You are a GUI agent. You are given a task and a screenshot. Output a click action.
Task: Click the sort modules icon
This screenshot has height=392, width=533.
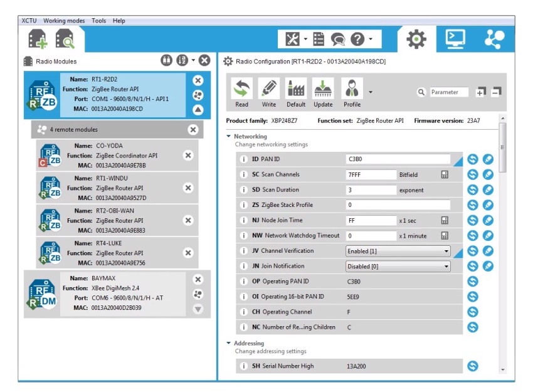[182, 60]
